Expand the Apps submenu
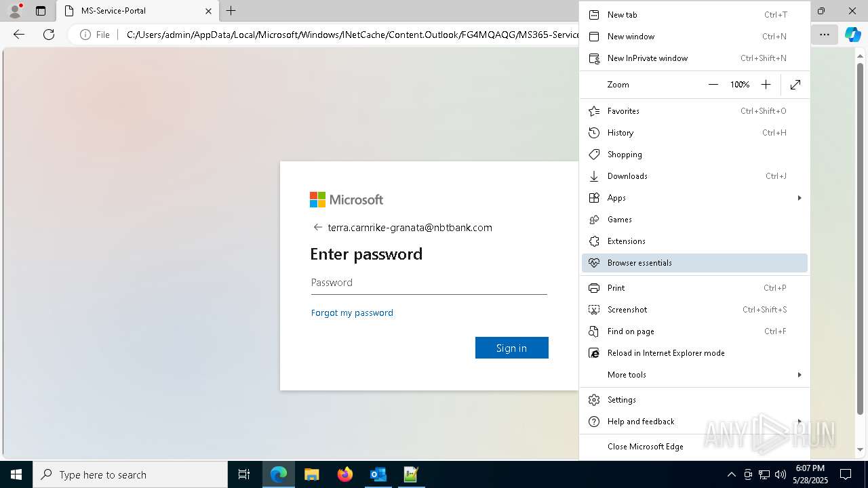Viewport: 868px width, 488px height. [694, 198]
